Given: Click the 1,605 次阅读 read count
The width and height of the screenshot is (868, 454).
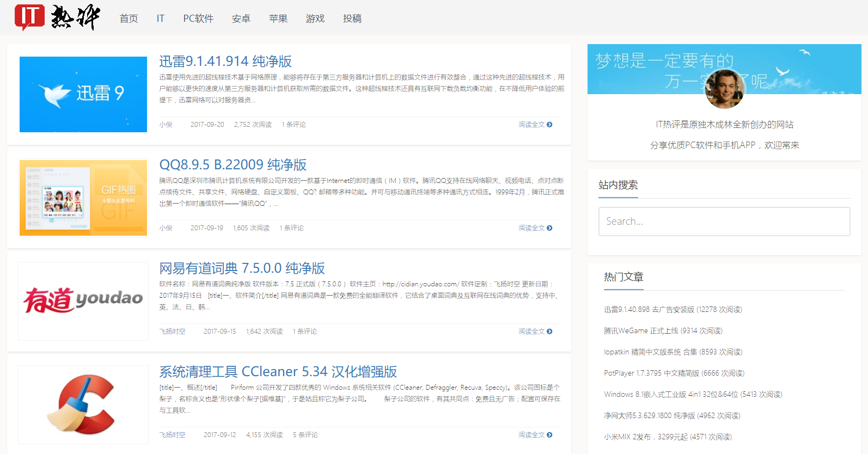Looking at the screenshot, I should (x=251, y=228).
